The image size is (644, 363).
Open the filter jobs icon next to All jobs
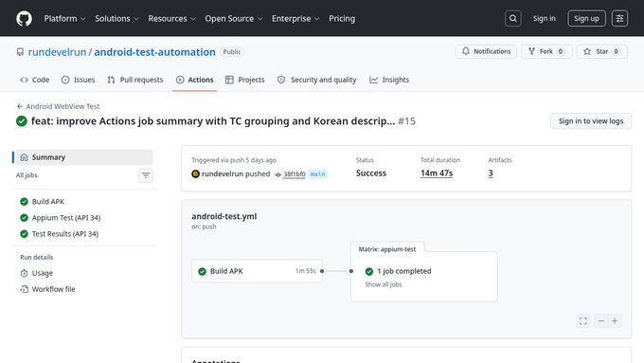click(x=146, y=175)
